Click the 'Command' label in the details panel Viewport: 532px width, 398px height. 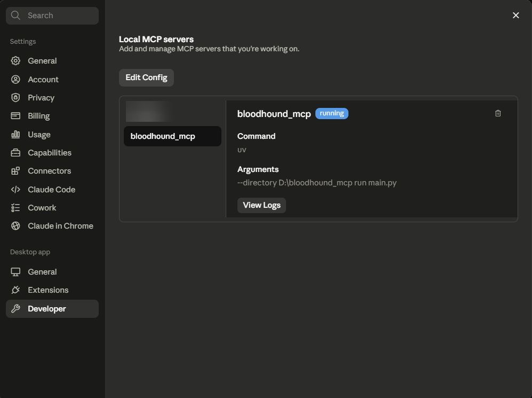(x=257, y=136)
